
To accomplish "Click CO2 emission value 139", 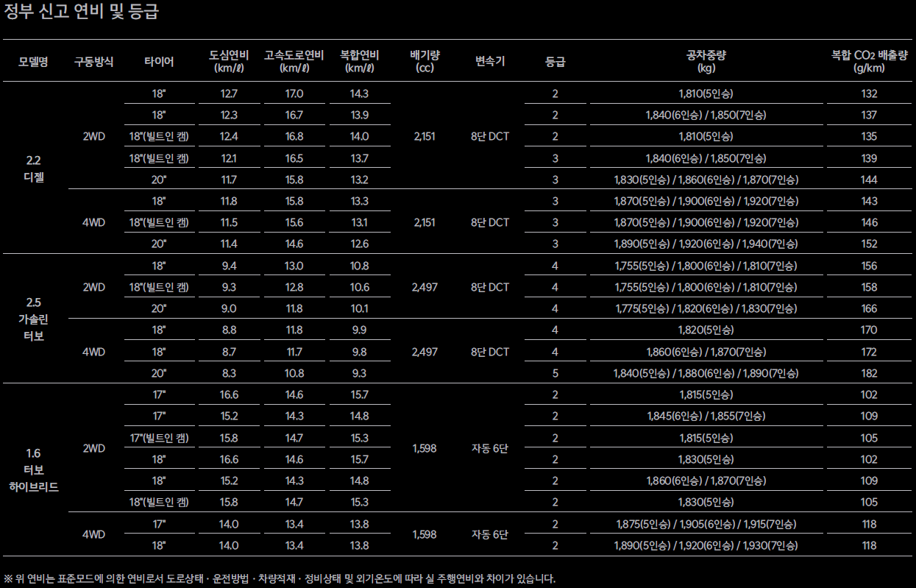I will [869, 158].
